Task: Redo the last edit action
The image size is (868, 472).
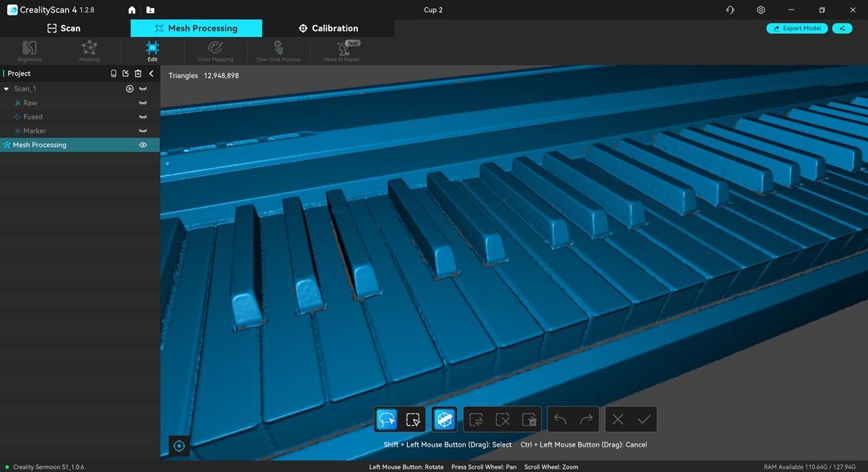Action: (587, 419)
